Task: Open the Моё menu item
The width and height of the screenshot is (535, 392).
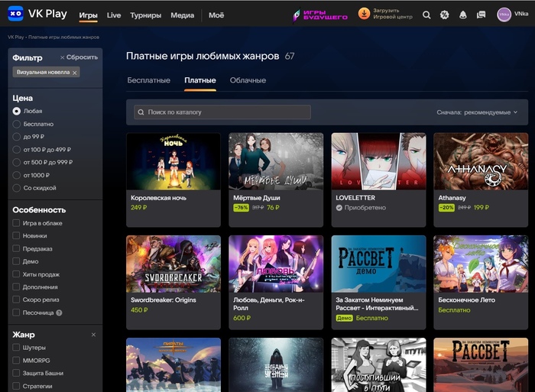Action: 216,15
